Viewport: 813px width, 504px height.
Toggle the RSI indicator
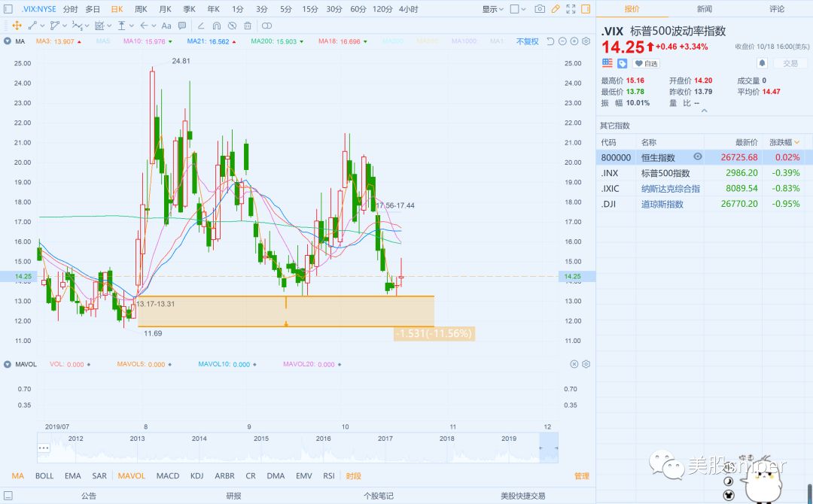click(x=329, y=475)
